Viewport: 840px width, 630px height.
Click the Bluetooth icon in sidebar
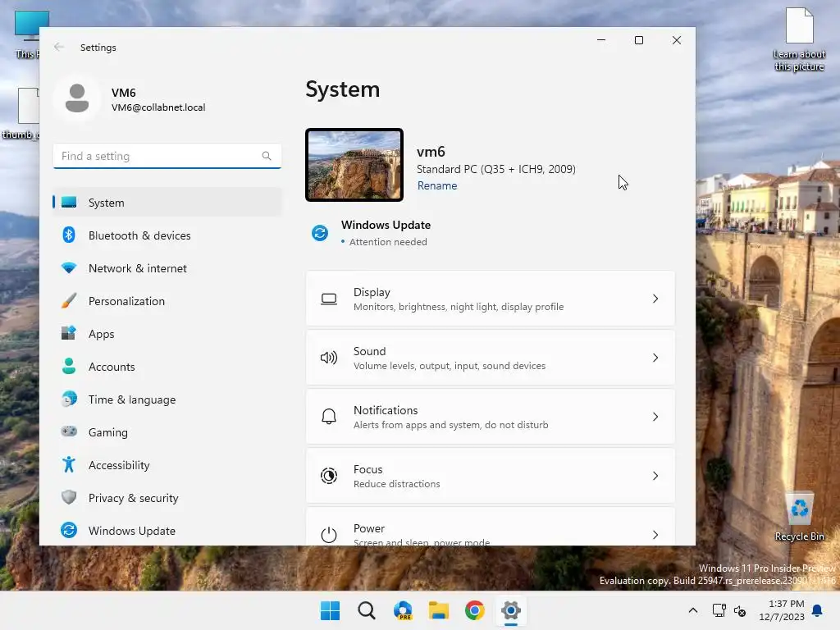(x=69, y=235)
